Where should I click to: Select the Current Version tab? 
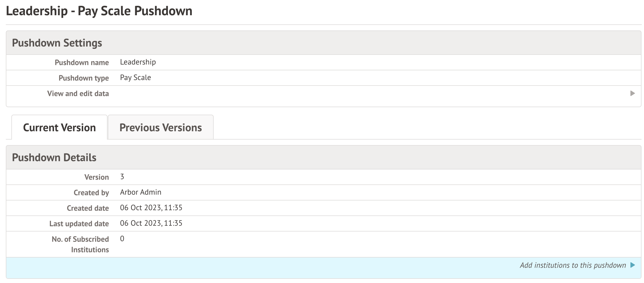[x=59, y=128]
